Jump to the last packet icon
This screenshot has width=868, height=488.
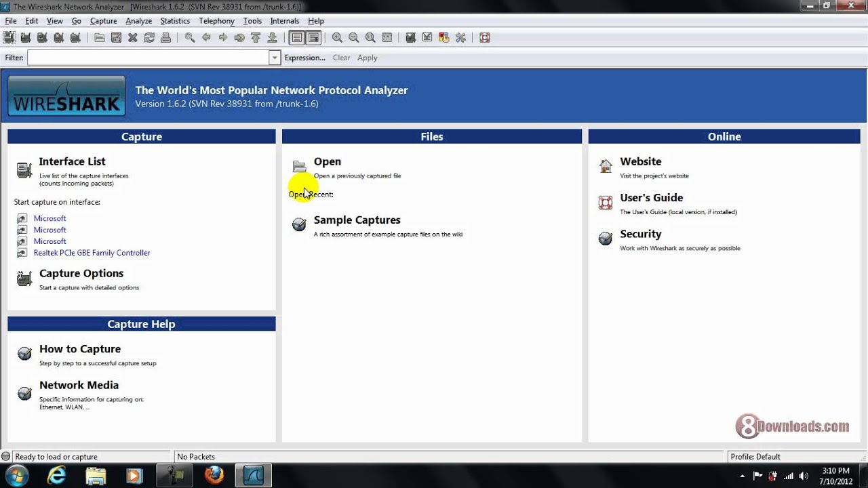click(272, 38)
